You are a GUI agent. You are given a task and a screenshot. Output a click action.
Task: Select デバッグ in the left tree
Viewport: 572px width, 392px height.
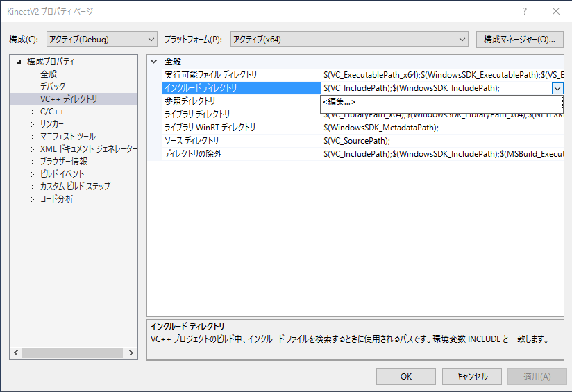(53, 87)
